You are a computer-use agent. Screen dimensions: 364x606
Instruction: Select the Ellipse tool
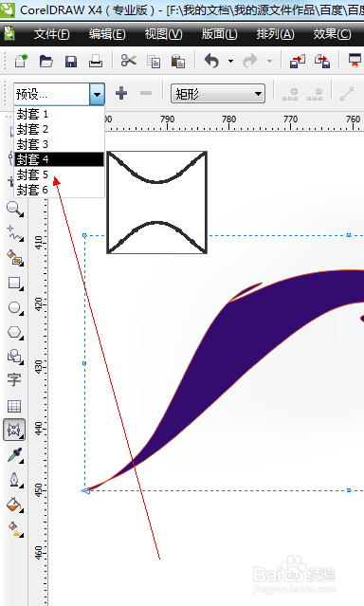coord(14,308)
